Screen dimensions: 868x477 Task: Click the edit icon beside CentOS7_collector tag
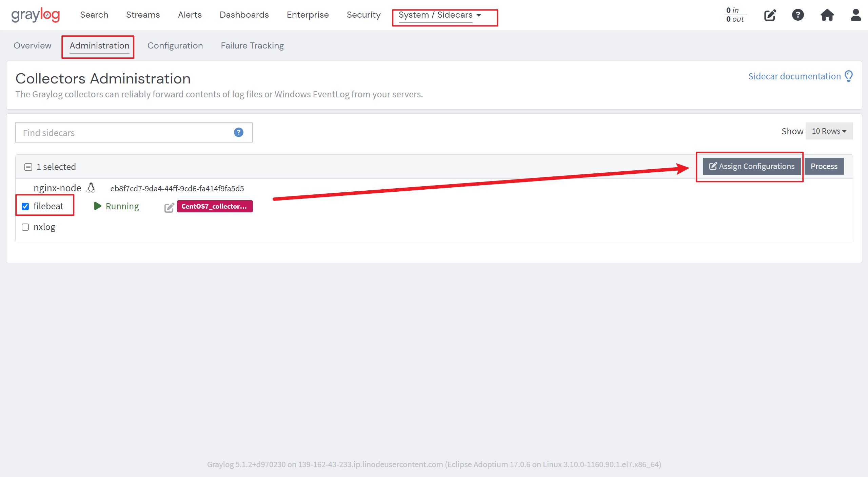point(169,207)
